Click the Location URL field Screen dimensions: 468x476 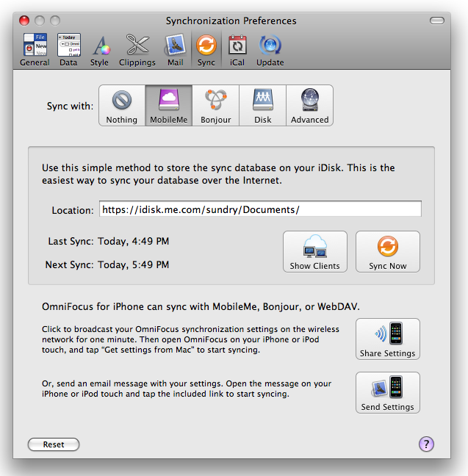click(x=260, y=209)
